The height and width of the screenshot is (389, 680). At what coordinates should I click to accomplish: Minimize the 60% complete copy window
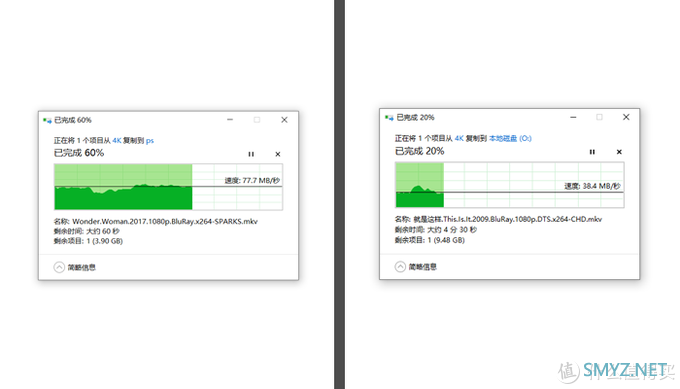point(230,120)
